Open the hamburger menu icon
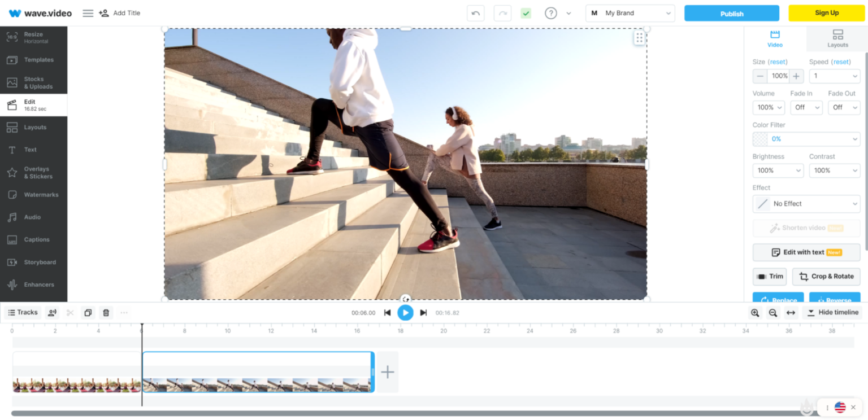 pyautogui.click(x=88, y=13)
